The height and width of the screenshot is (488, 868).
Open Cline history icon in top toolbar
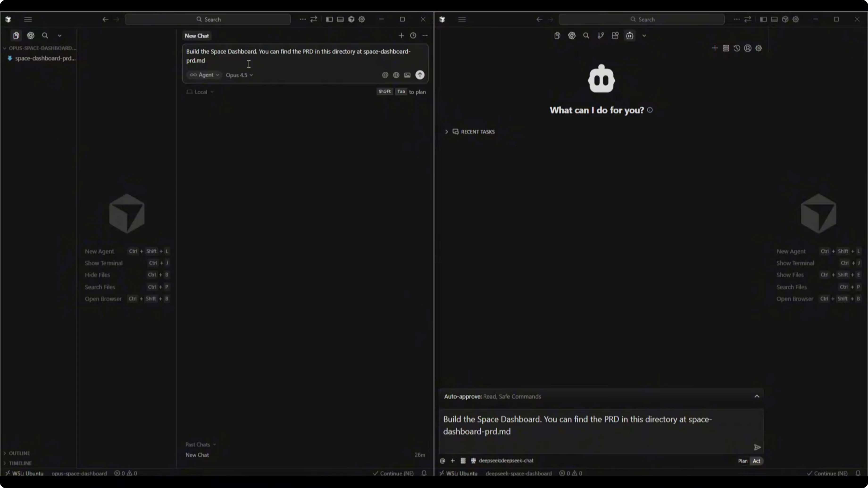pos(737,48)
